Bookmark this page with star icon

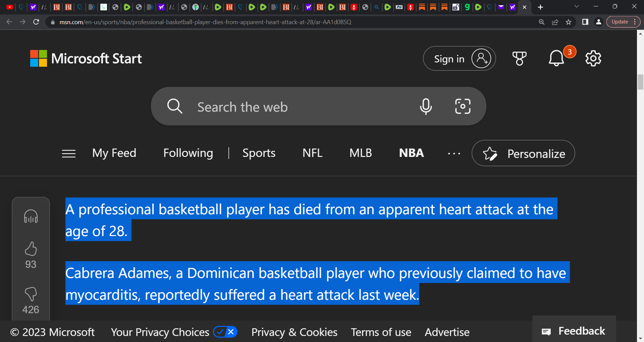coord(569,22)
